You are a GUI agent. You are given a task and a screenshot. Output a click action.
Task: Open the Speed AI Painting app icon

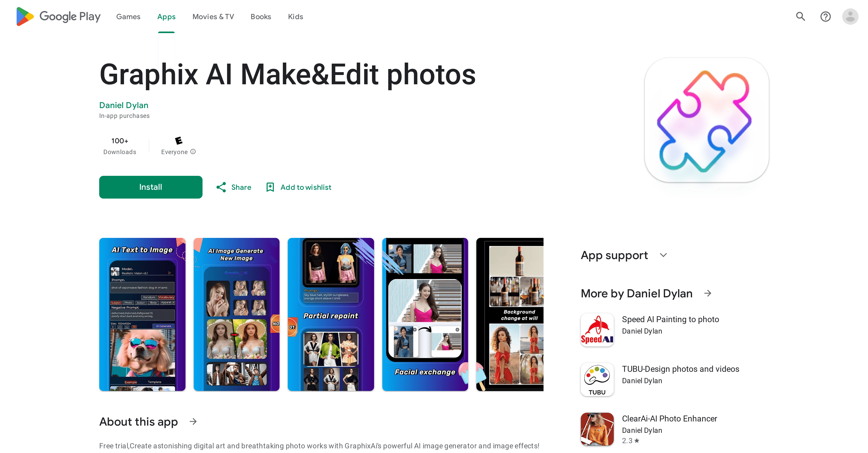click(597, 330)
